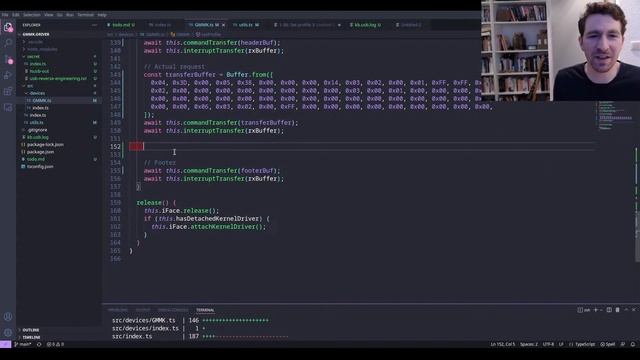Viewport: 640px width, 360px height.
Task: Open the Extensions view
Action: pyautogui.click(x=8, y=91)
